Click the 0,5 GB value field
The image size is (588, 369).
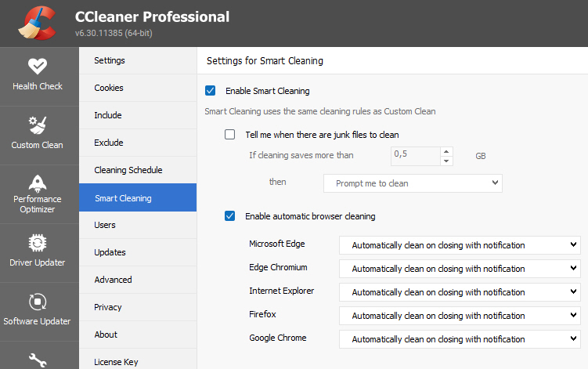(416, 156)
